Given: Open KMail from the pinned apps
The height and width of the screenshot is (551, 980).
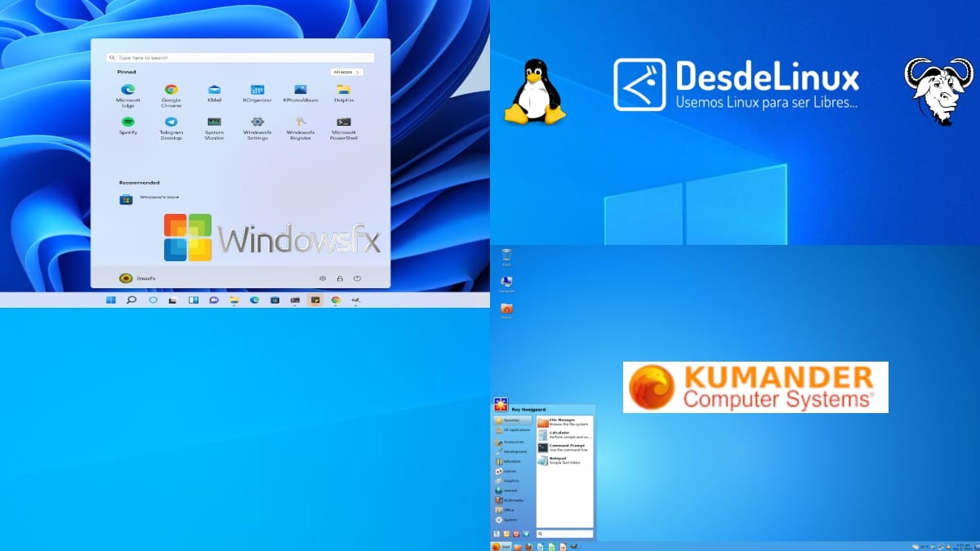Looking at the screenshot, I should pos(215,91).
